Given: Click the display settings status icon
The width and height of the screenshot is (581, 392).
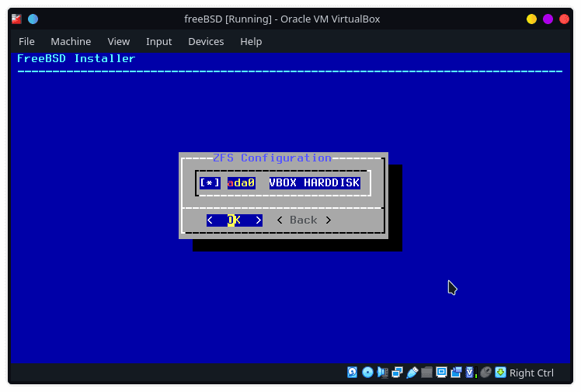Looking at the screenshot, I should (441, 373).
